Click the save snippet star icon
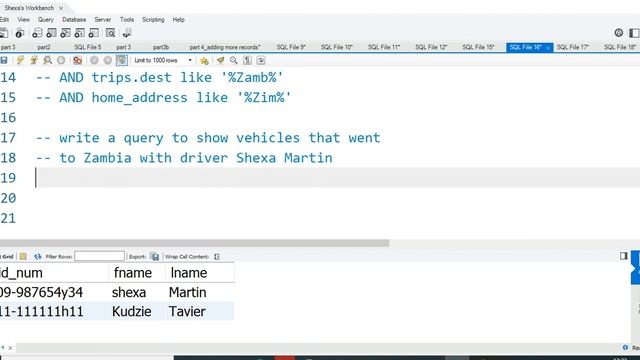The image size is (640, 360). point(204,60)
